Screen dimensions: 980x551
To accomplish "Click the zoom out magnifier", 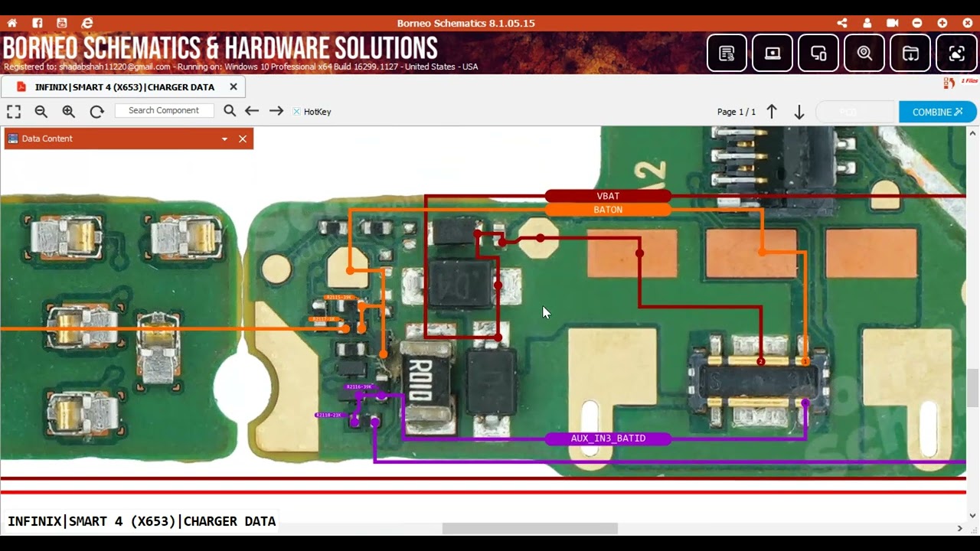I will 41,112.
